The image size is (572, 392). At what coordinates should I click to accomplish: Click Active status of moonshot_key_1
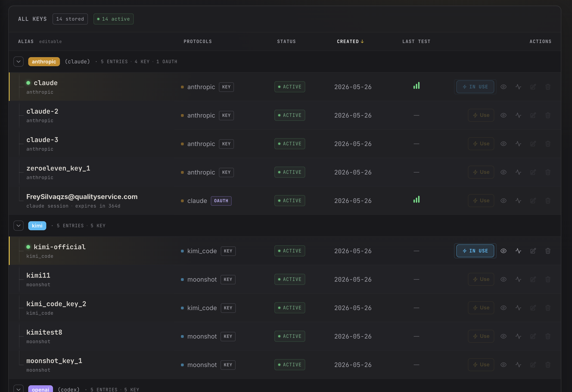pyautogui.click(x=290, y=365)
